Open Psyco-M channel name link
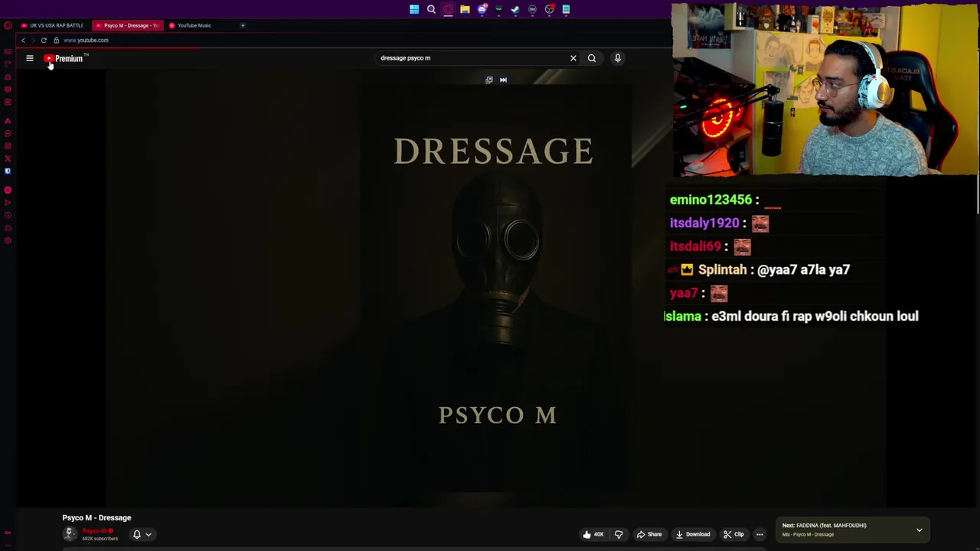Viewport: 980px width, 551px height. pos(94,531)
